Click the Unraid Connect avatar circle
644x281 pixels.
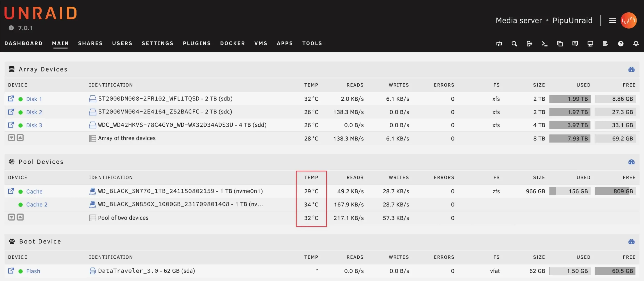click(629, 20)
